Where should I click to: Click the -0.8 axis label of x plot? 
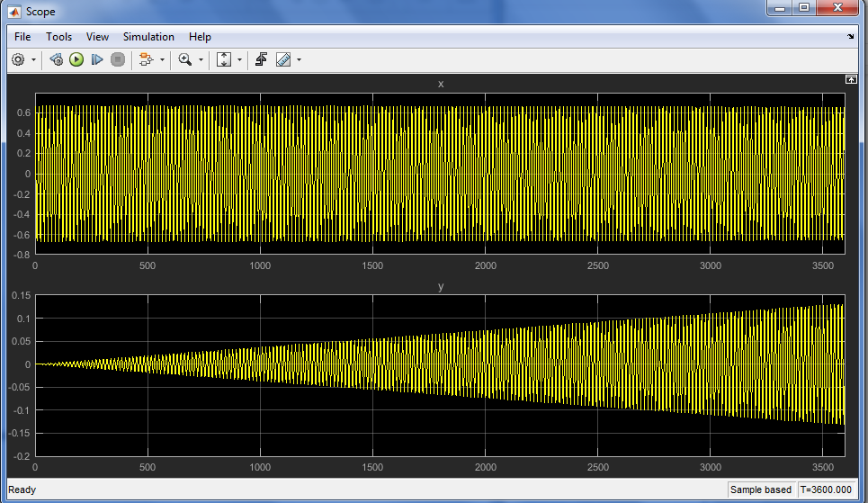(22, 255)
